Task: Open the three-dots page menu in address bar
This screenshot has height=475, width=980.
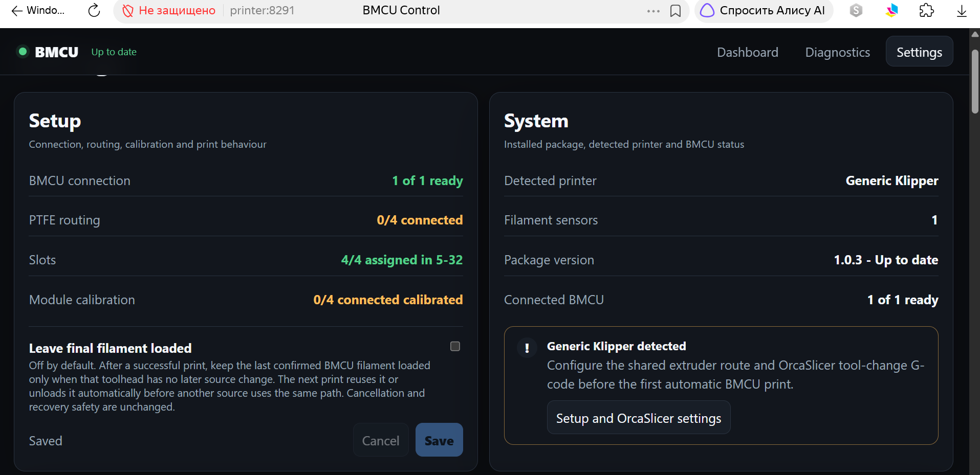Action: pyautogui.click(x=654, y=11)
